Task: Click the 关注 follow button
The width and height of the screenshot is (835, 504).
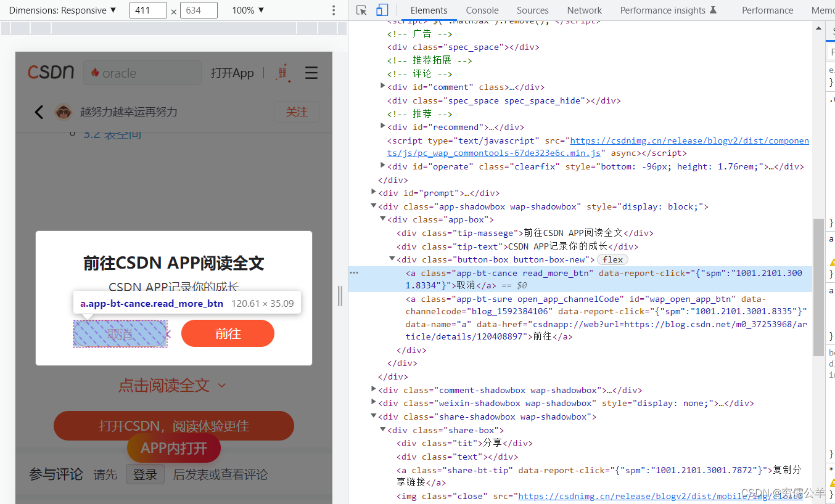Action: click(297, 112)
